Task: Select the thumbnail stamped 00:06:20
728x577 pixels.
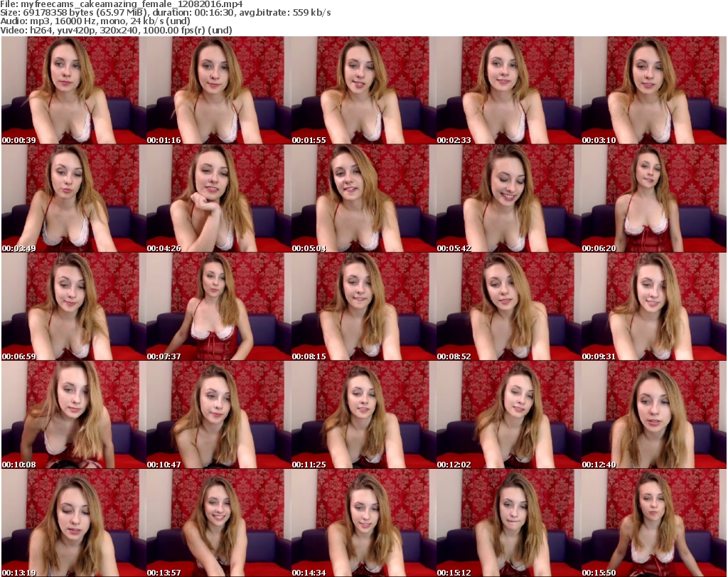Action: 654,198
